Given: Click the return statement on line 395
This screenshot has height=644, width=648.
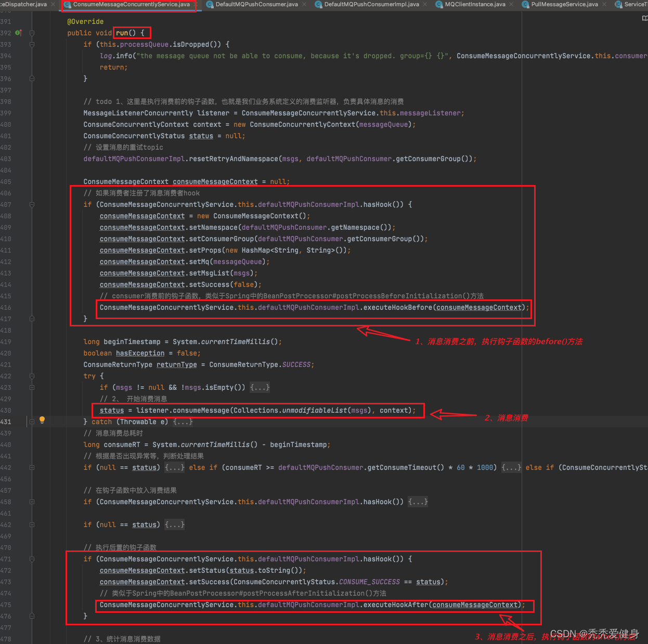Looking at the screenshot, I should [x=113, y=67].
